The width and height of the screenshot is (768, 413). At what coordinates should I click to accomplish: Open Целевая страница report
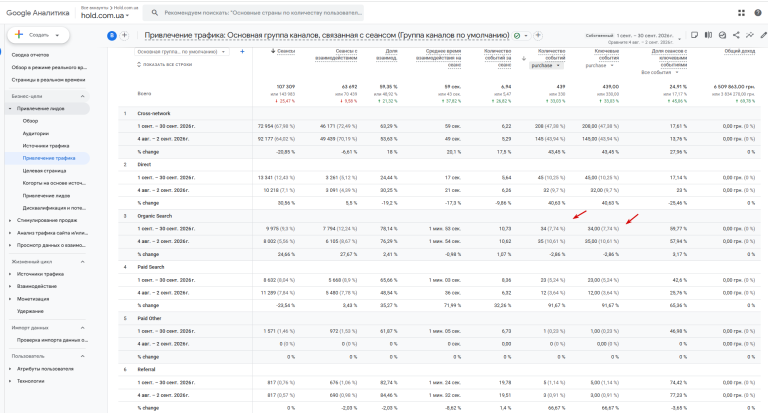(44, 171)
